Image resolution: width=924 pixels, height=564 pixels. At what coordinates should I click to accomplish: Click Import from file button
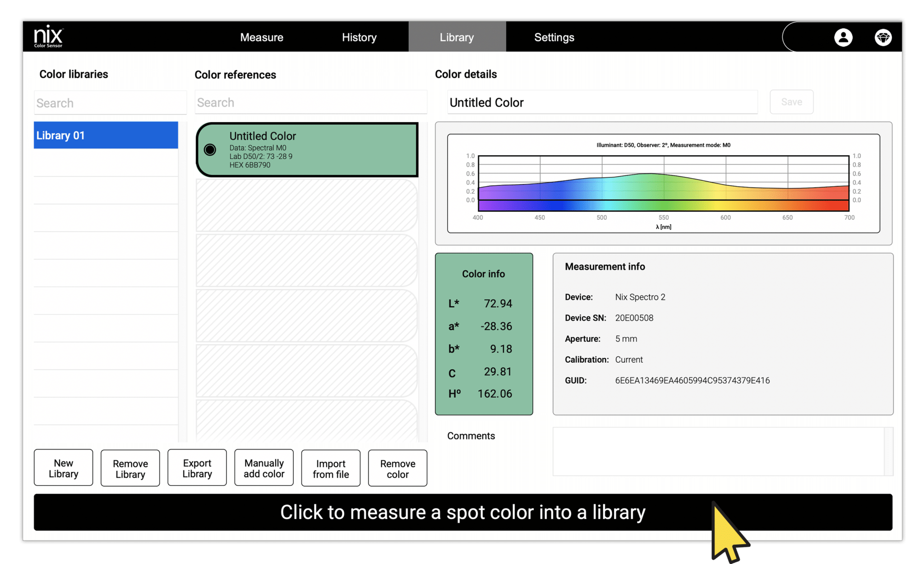coord(331,468)
